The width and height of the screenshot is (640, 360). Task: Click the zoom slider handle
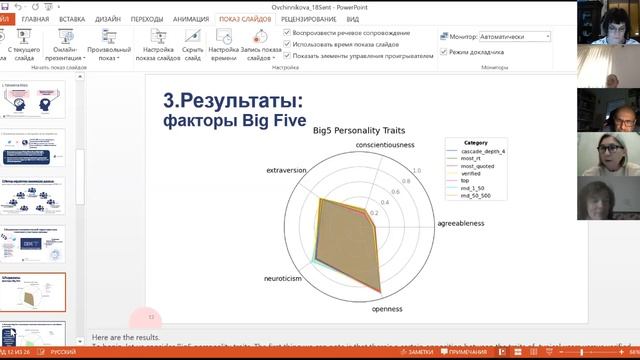pyautogui.click(x=582, y=352)
